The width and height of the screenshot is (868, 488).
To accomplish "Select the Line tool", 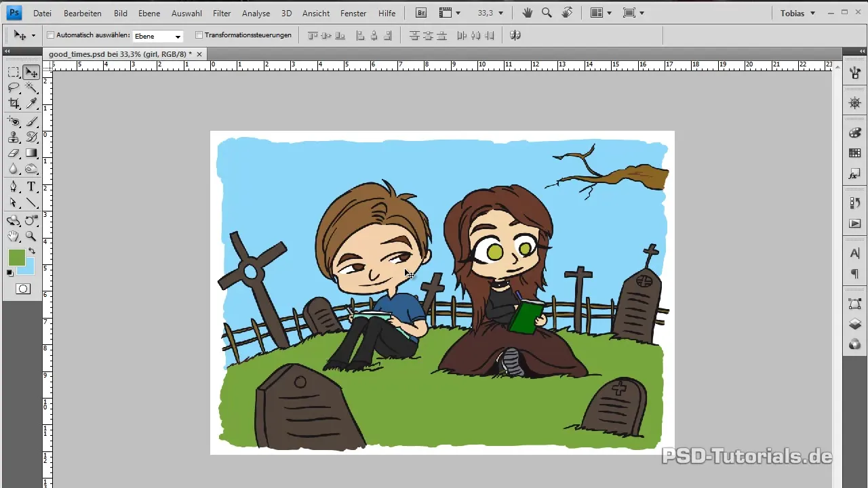I will pos(31,203).
